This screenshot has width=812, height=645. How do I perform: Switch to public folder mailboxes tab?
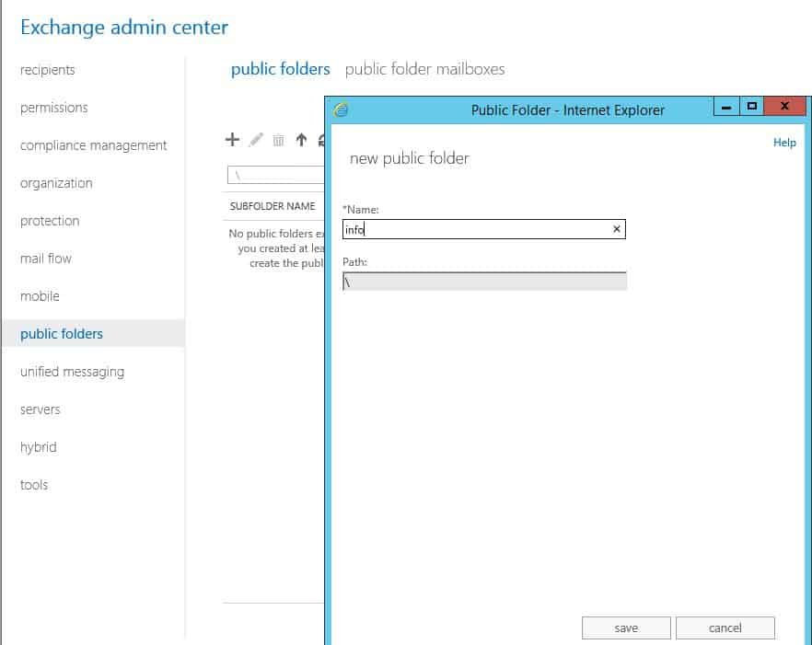pos(424,69)
